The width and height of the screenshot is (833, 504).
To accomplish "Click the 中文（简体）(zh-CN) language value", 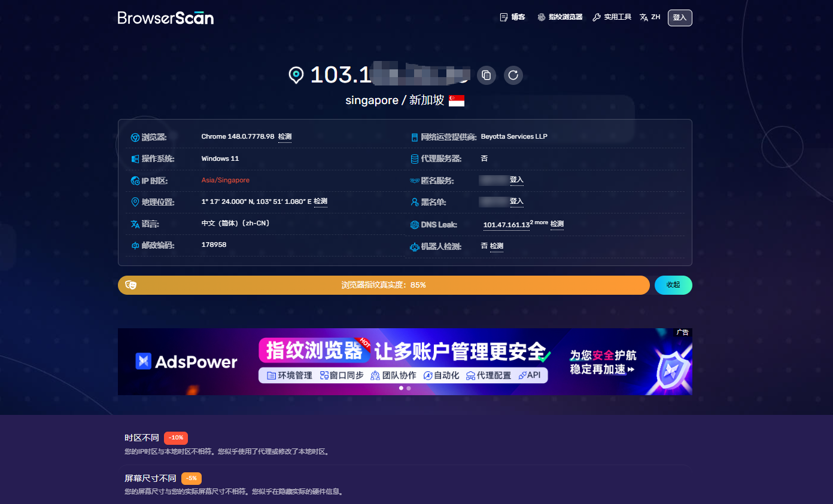I will 236,223.
